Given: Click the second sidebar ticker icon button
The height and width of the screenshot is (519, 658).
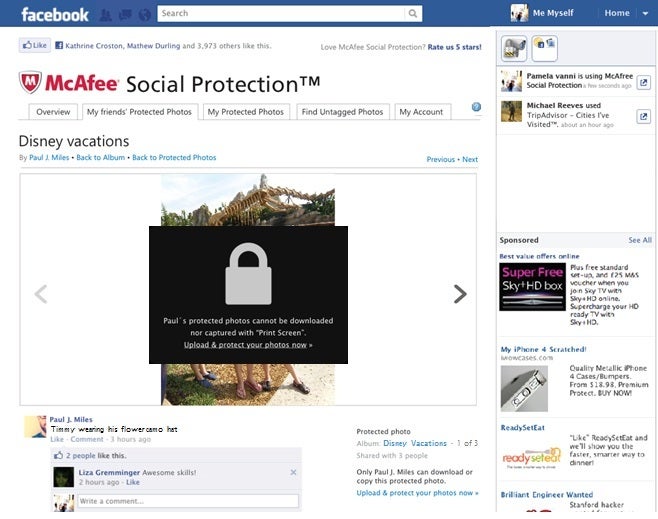Looking at the screenshot, I should [545, 48].
